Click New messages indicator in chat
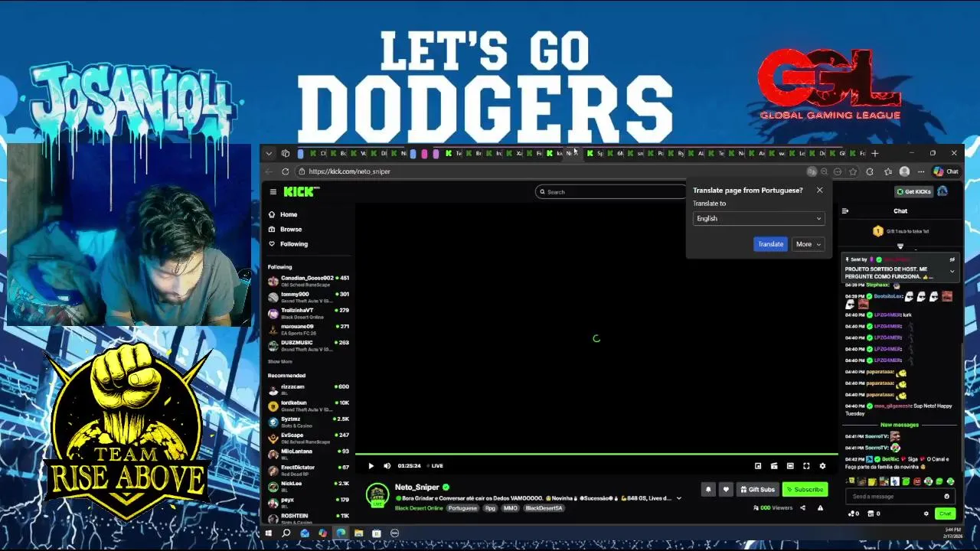The width and height of the screenshot is (980, 551). [900, 425]
